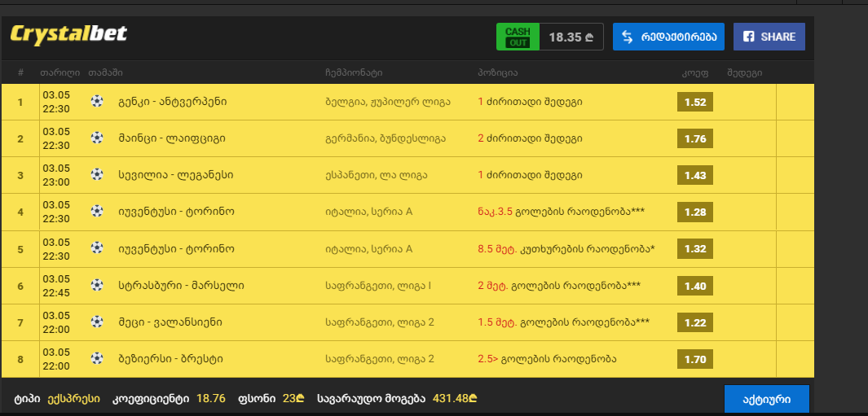Click the 1.70 odds box
868x416 pixels.
click(694, 360)
